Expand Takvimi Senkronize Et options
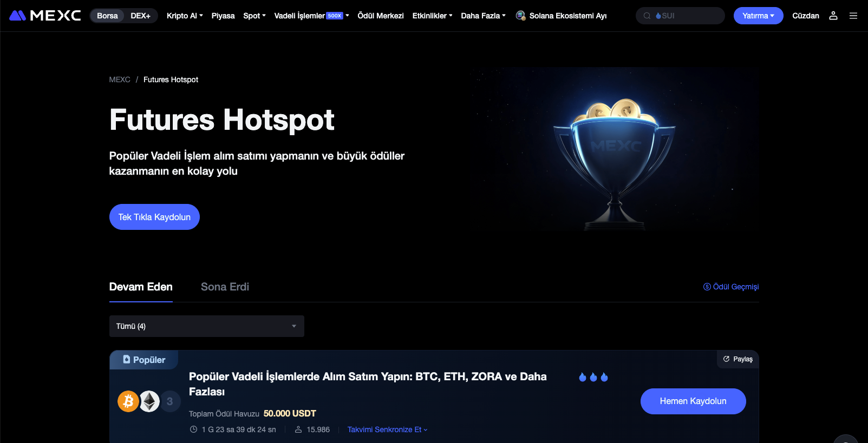This screenshot has height=443, width=868. coord(387,429)
